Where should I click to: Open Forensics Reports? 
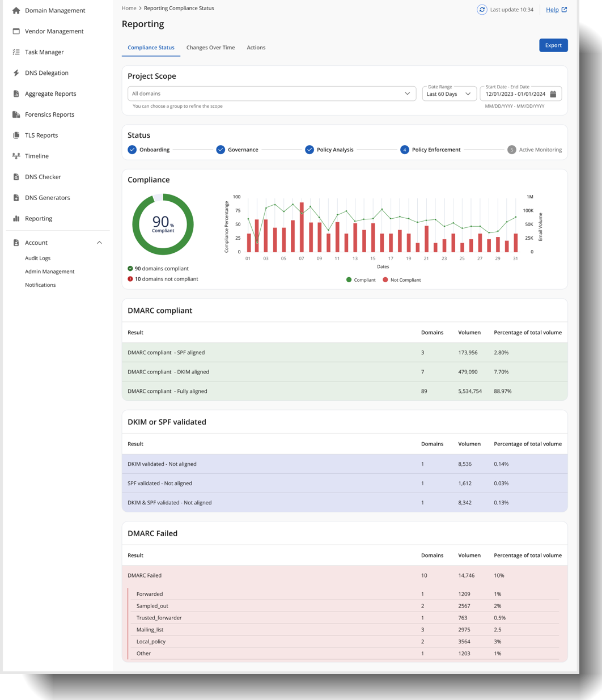(x=49, y=114)
